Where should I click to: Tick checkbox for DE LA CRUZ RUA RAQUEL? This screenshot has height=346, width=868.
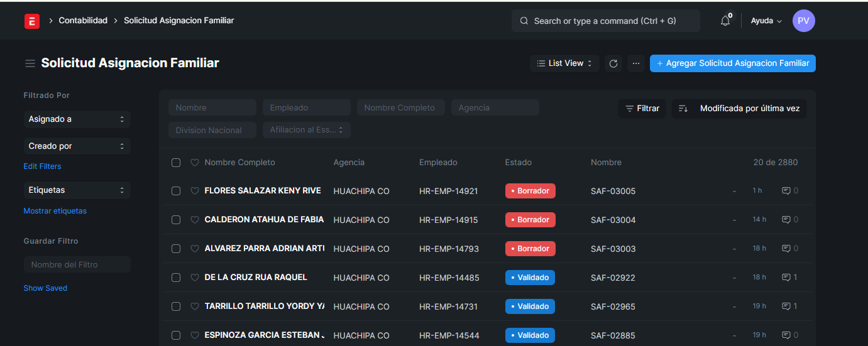tap(176, 278)
